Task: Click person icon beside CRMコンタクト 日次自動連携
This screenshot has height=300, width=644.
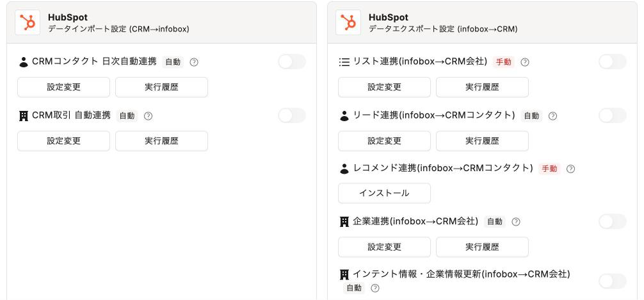Action: (24, 63)
